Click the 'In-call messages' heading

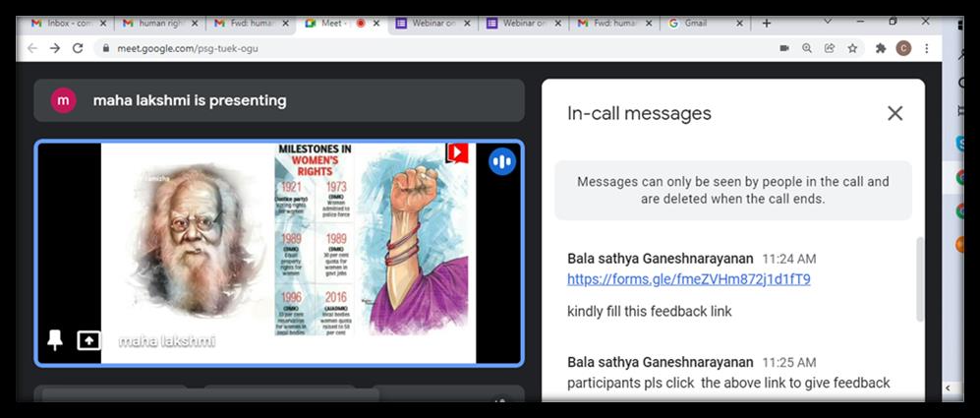pos(639,113)
